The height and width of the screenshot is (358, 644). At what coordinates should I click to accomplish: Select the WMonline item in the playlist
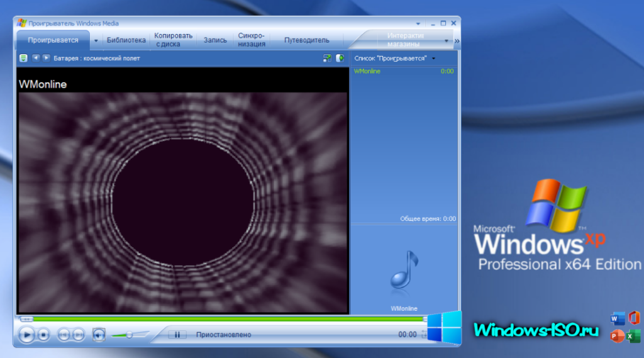[367, 71]
